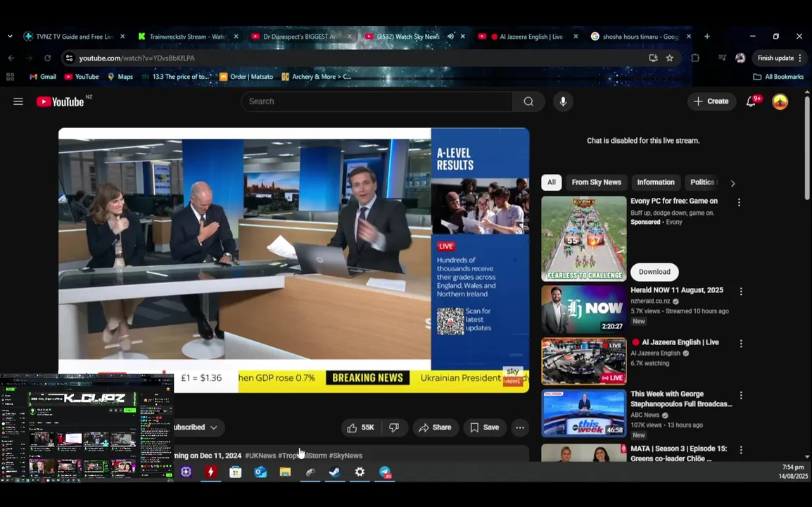The height and width of the screenshot is (507, 812).
Task: Switch to TVNZ TV Guide tab
Action: 75,37
